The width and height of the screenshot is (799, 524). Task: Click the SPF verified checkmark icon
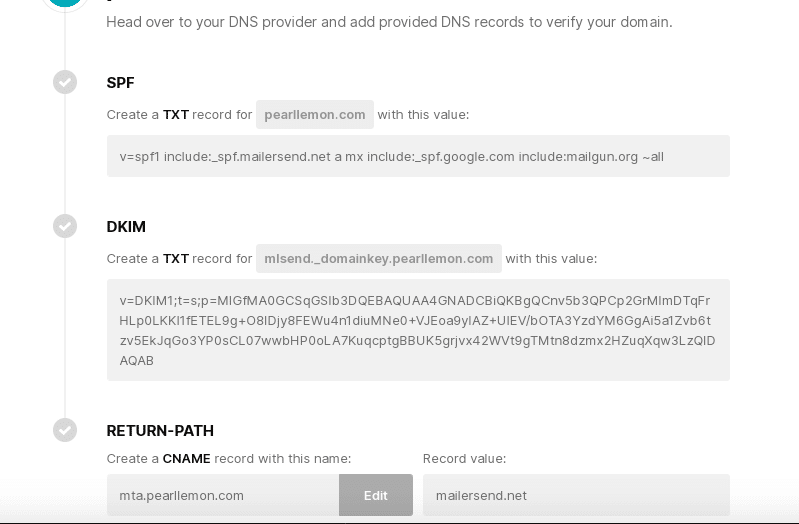(65, 82)
